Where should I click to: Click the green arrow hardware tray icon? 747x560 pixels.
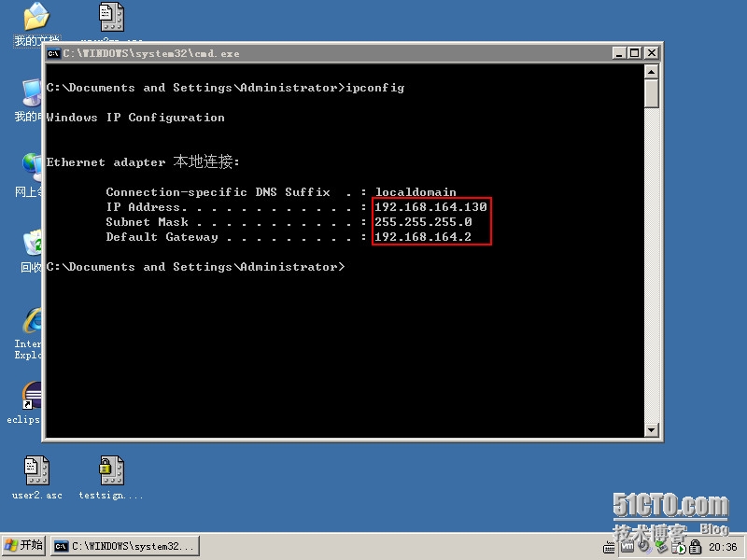pos(661,546)
